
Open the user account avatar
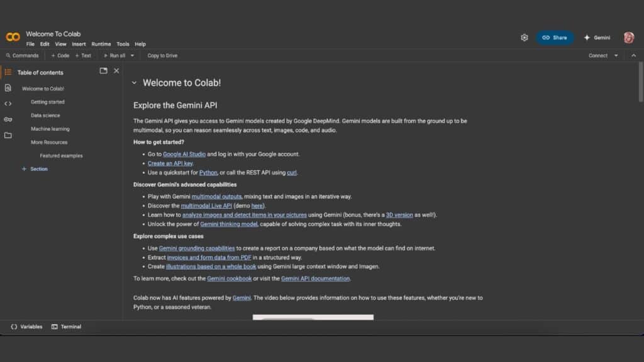[628, 38]
